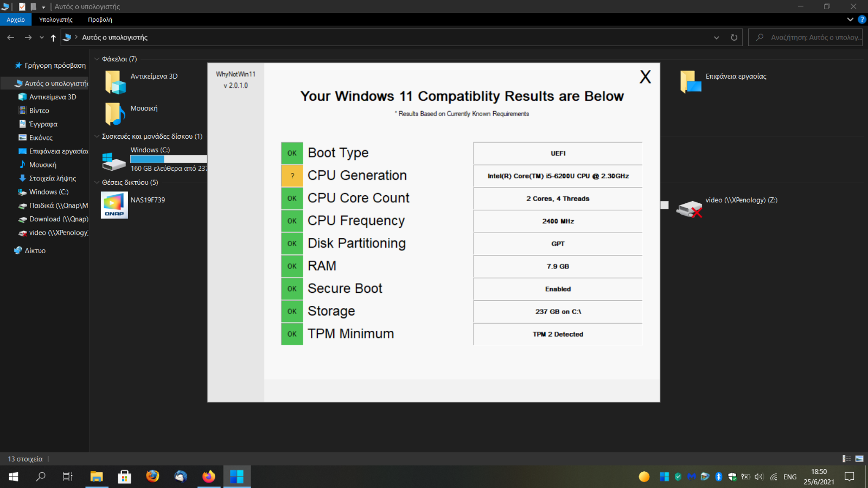868x488 pixels.
Task: Click the OK badge next to Storage
Action: [292, 311]
